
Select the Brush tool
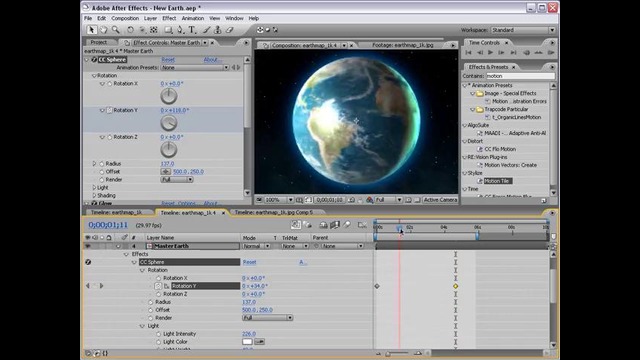pyautogui.click(x=207, y=30)
